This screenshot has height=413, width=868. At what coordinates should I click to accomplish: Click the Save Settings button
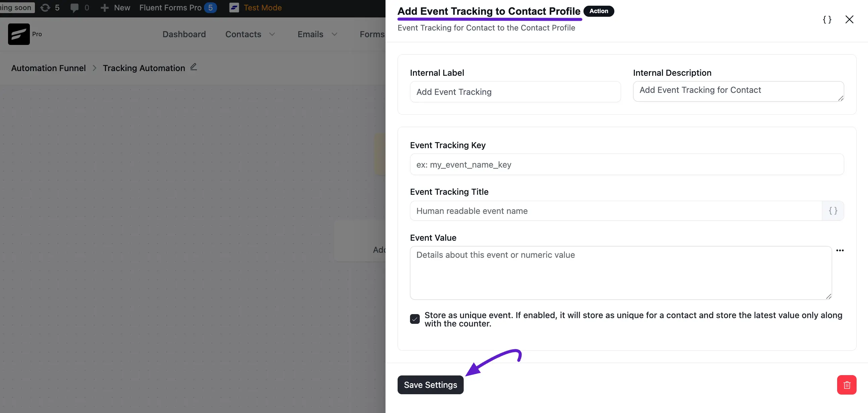coord(430,385)
